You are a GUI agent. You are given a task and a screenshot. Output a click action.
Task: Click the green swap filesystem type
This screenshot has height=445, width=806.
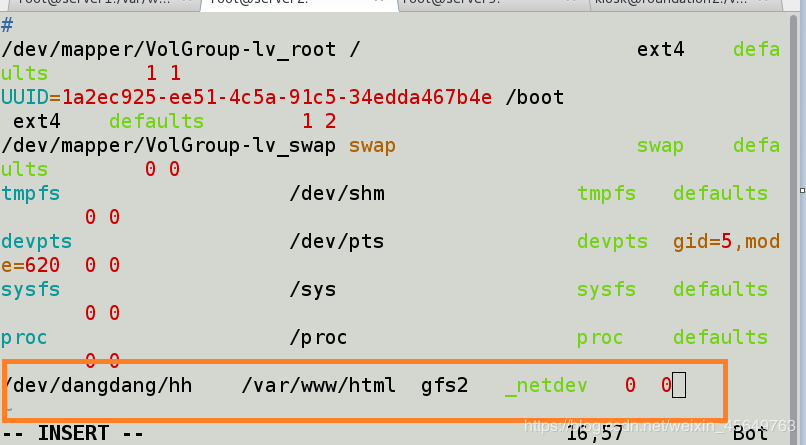coord(660,146)
